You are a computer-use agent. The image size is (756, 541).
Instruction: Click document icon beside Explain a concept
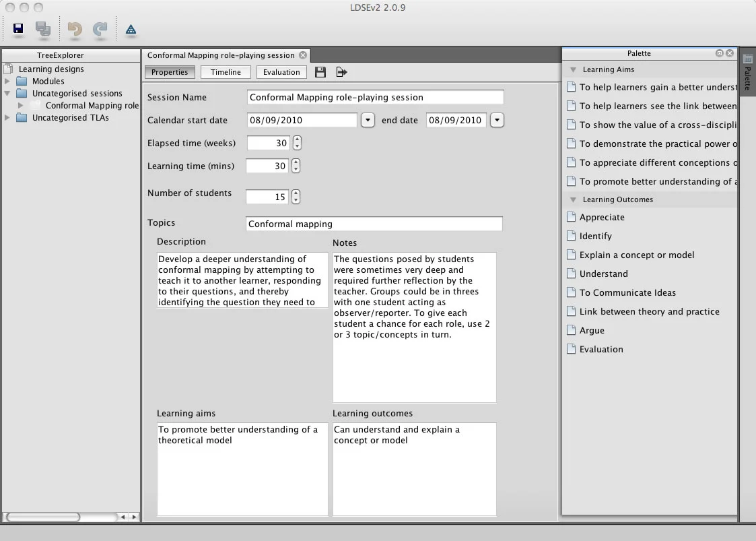(572, 255)
